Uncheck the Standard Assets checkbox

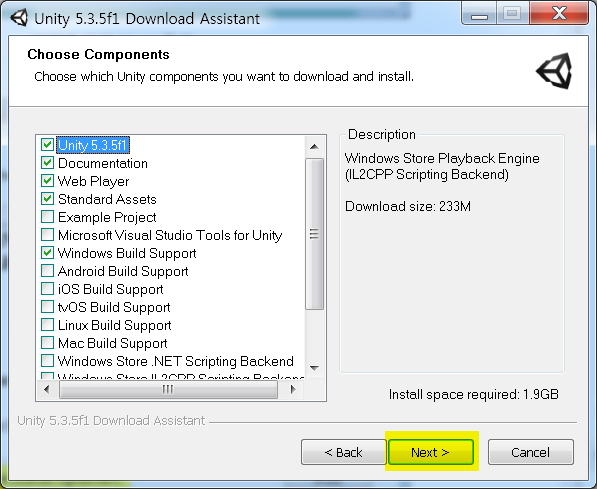[x=47, y=199]
